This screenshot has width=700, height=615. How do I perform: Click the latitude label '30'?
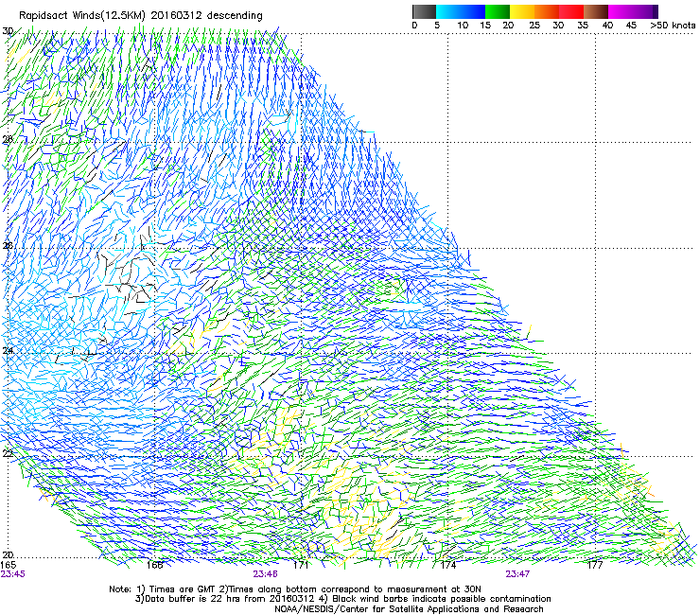(x=8, y=31)
